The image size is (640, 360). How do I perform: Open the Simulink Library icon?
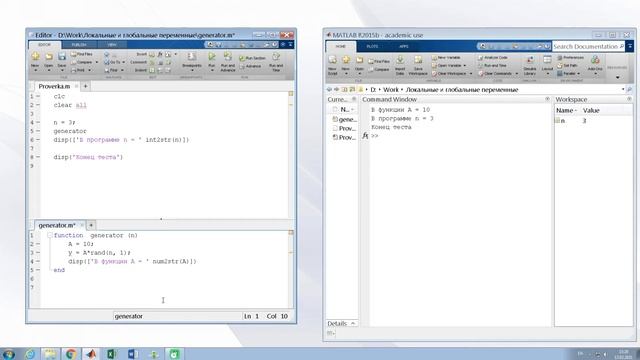[530, 60]
